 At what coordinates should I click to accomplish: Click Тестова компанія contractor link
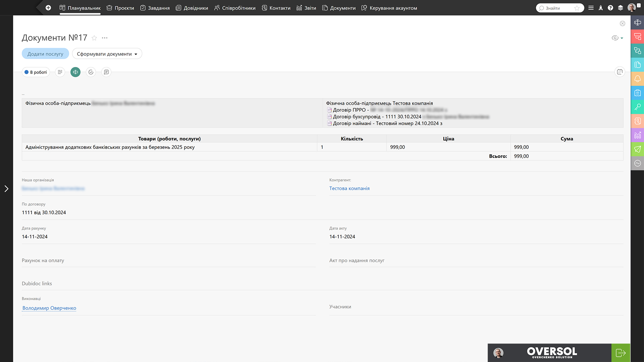point(350,188)
